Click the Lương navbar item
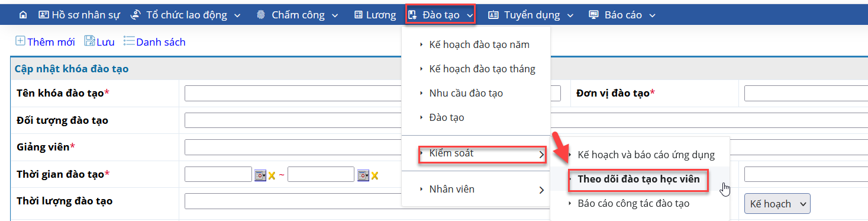 tap(375, 15)
